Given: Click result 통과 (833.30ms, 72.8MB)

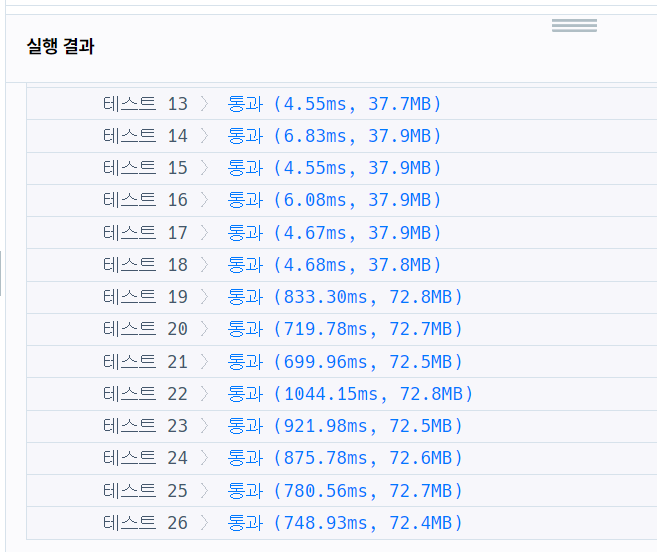Looking at the screenshot, I should point(345,297).
